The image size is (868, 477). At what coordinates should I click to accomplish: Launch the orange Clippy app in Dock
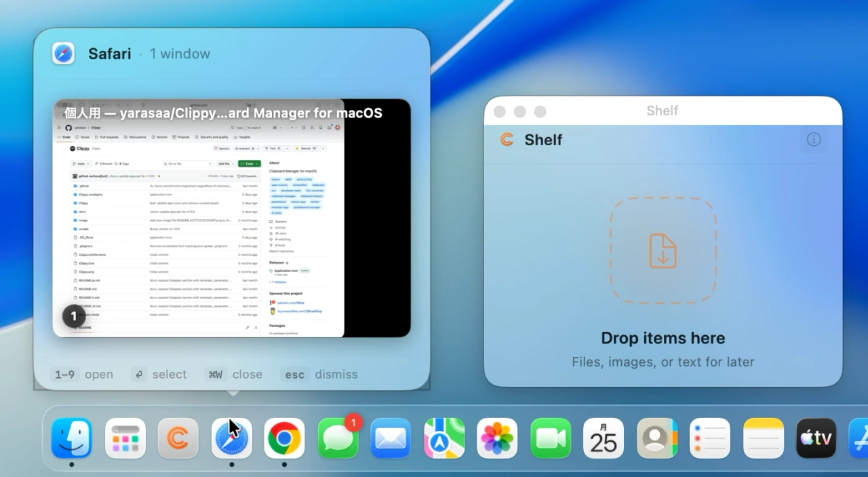coord(178,438)
